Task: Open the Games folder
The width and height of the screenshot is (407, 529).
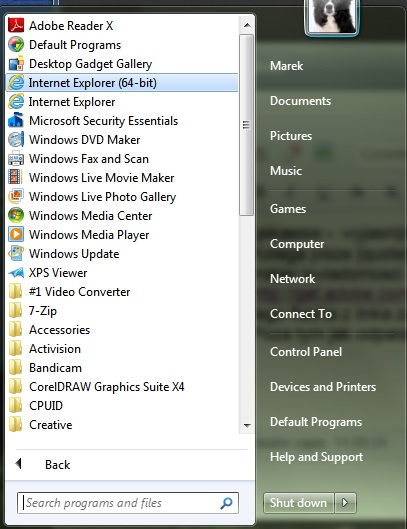Action: coord(288,209)
